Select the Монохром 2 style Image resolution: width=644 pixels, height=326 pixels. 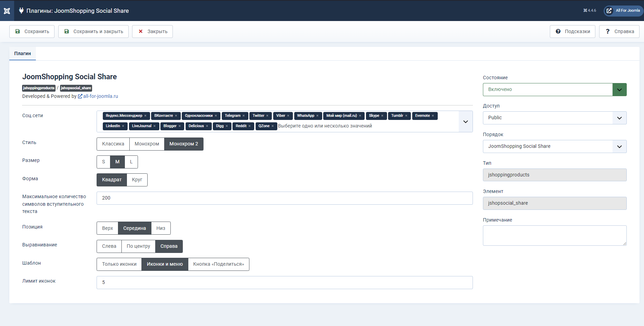(x=184, y=144)
